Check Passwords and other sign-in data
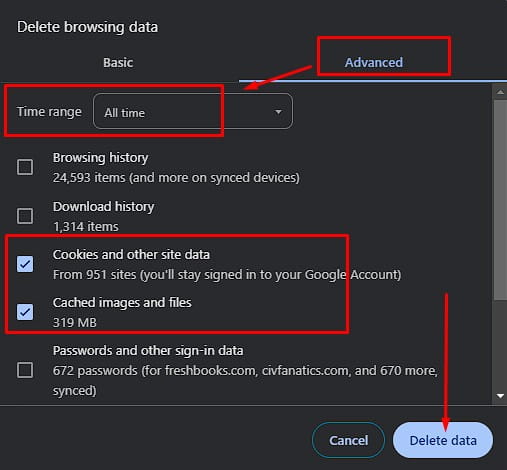 coord(25,370)
